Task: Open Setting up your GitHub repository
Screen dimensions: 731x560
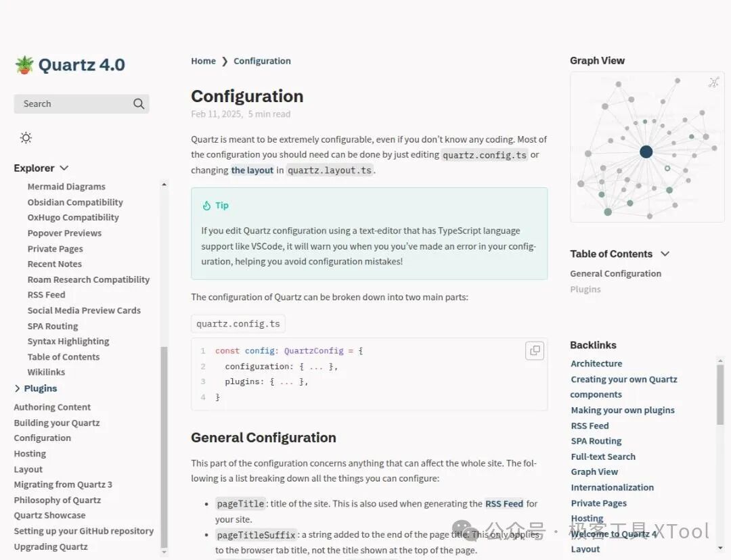Action: coord(83,531)
